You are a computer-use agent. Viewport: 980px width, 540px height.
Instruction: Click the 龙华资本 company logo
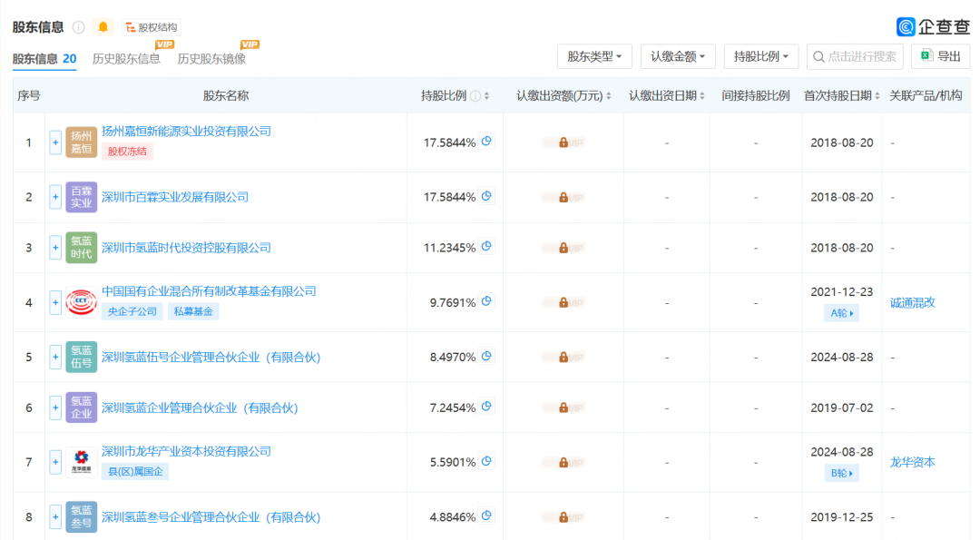point(82,462)
